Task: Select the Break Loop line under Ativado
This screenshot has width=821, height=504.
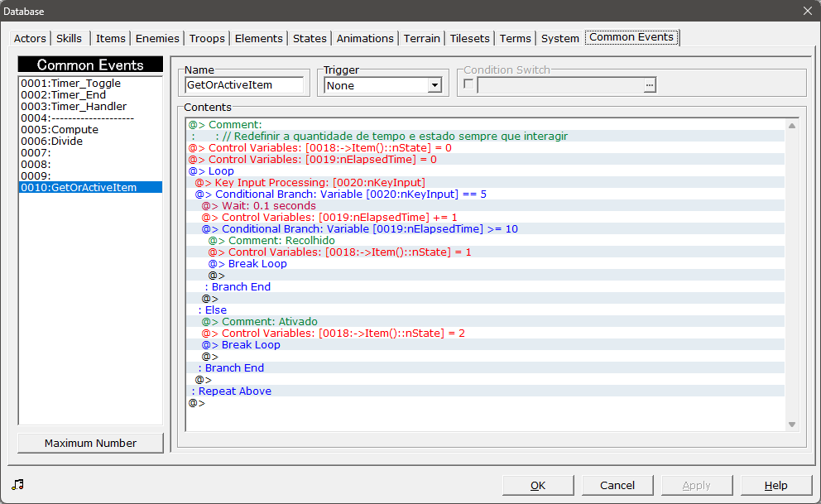Action: point(251,345)
